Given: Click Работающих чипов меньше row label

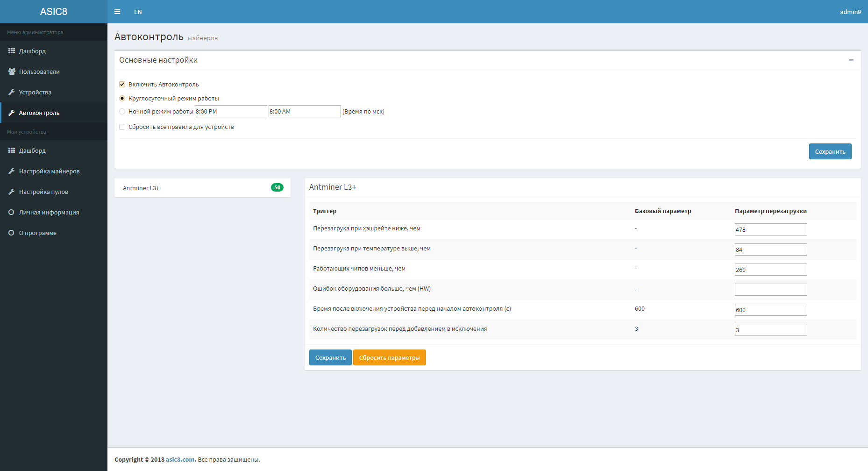Looking at the screenshot, I should (x=359, y=269).
